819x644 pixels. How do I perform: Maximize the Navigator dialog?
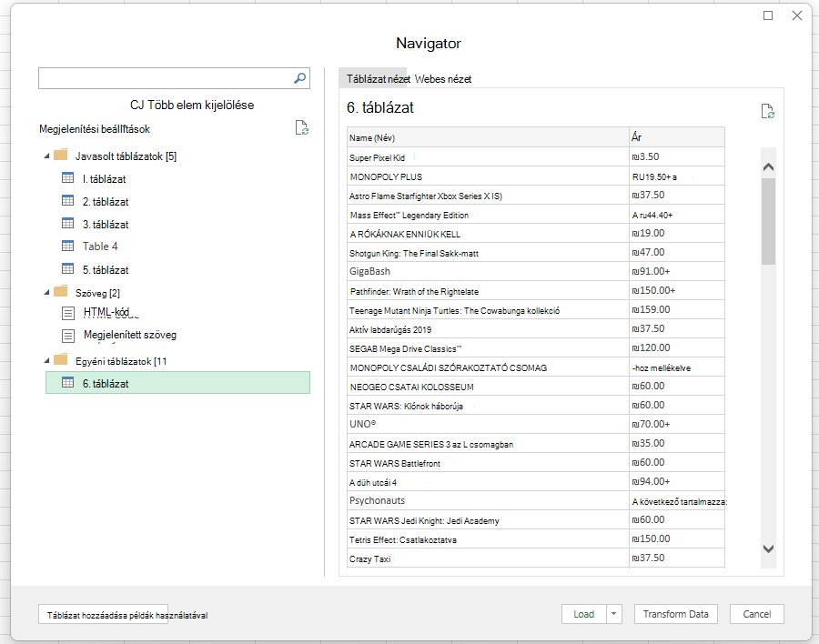768,15
